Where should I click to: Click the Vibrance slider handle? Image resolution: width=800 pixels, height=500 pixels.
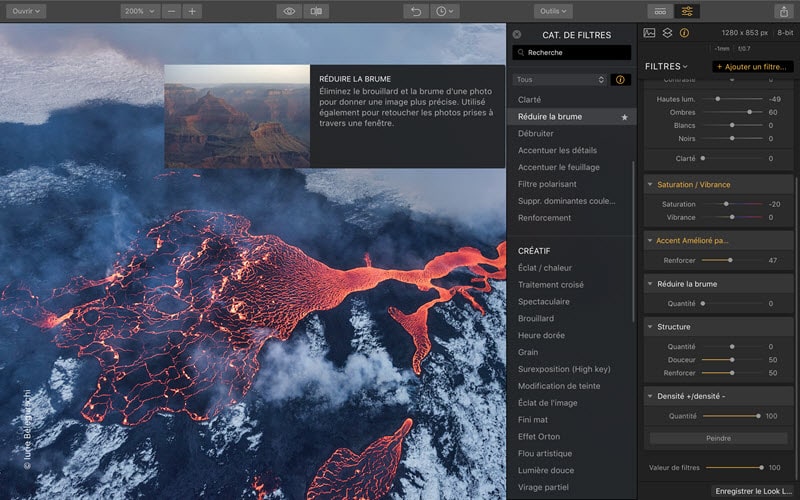(732, 217)
